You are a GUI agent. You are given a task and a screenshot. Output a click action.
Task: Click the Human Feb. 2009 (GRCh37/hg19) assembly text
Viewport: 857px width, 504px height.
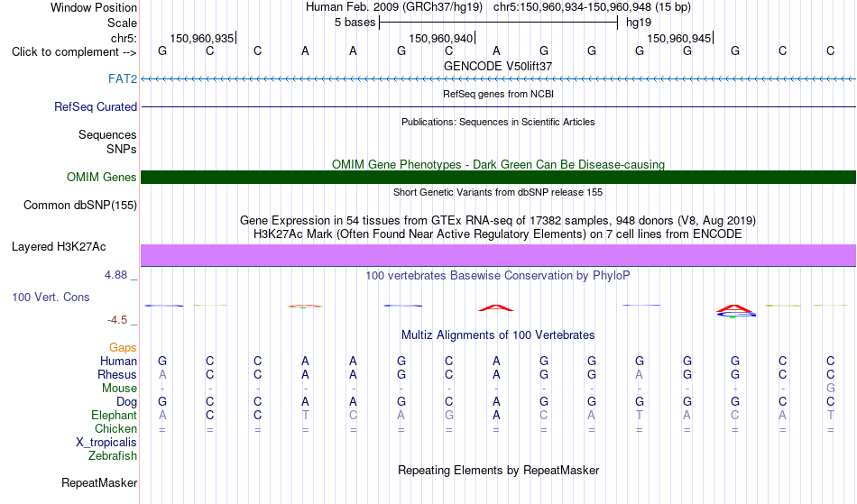click(x=394, y=7)
